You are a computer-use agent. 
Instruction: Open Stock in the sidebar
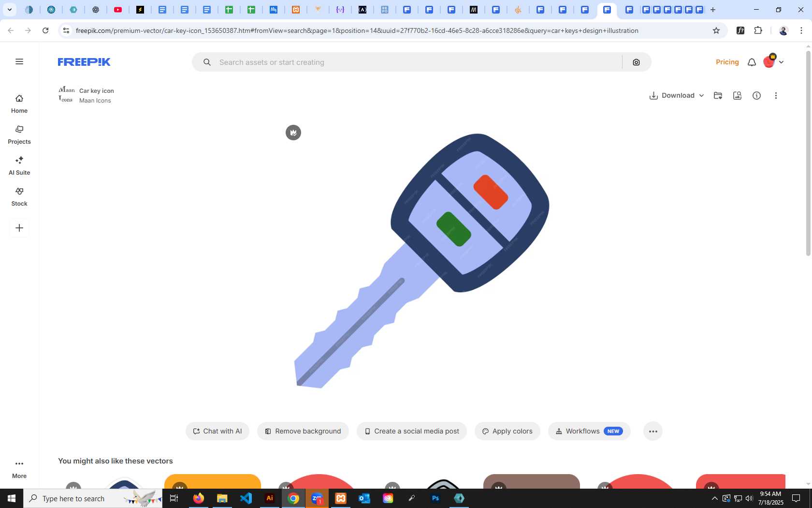click(x=19, y=197)
